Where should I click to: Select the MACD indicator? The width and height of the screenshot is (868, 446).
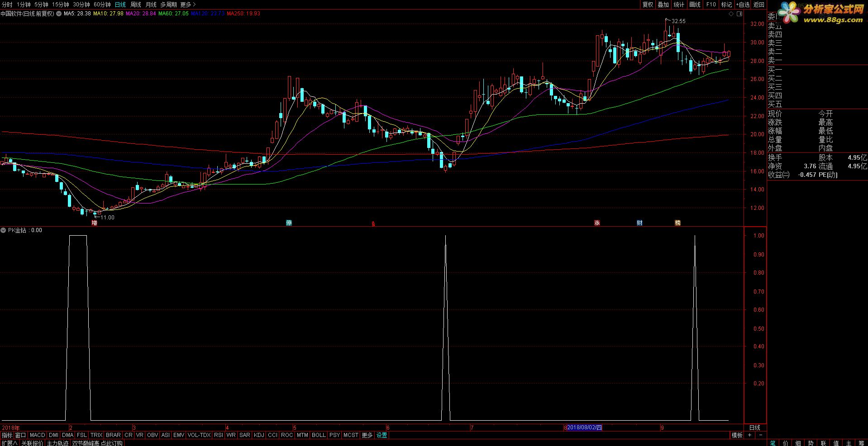click(x=38, y=435)
